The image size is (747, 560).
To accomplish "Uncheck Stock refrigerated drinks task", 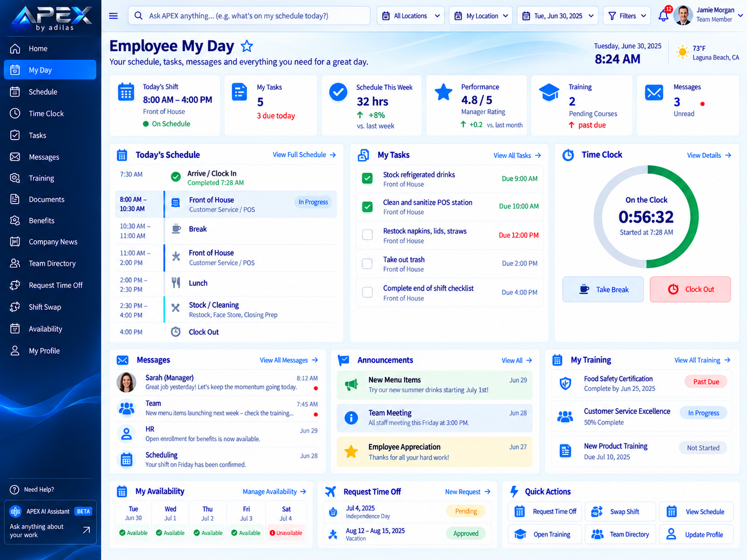I will [x=367, y=178].
